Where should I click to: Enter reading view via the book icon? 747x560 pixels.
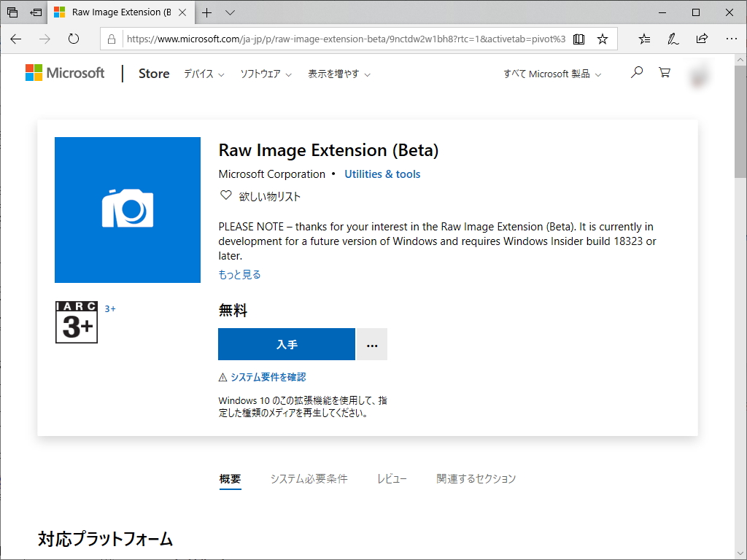[578, 39]
